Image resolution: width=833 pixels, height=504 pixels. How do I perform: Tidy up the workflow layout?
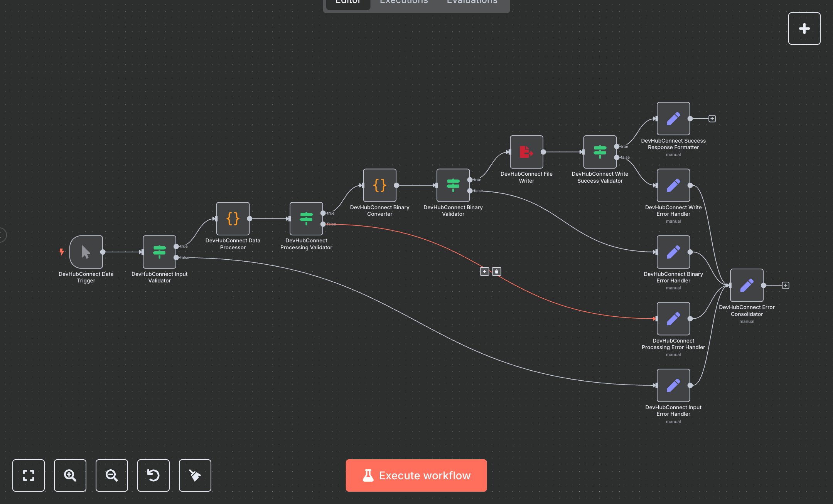click(x=195, y=475)
